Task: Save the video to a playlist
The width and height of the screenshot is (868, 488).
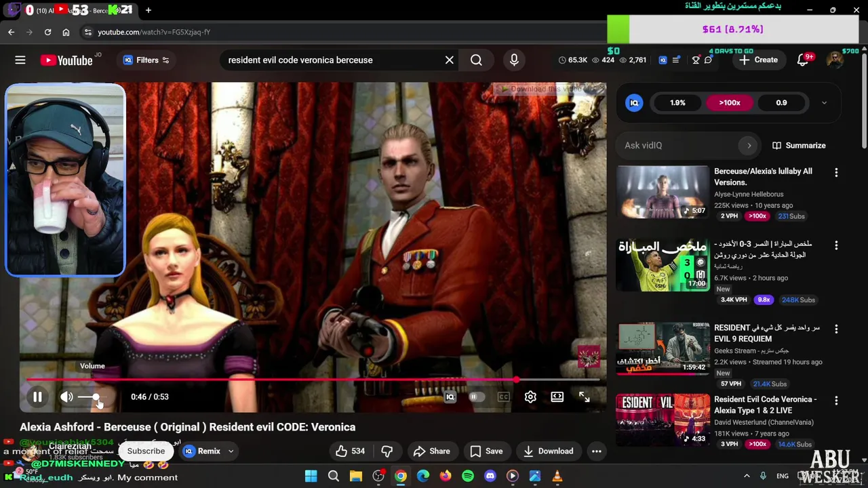Action: coord(486,451)
